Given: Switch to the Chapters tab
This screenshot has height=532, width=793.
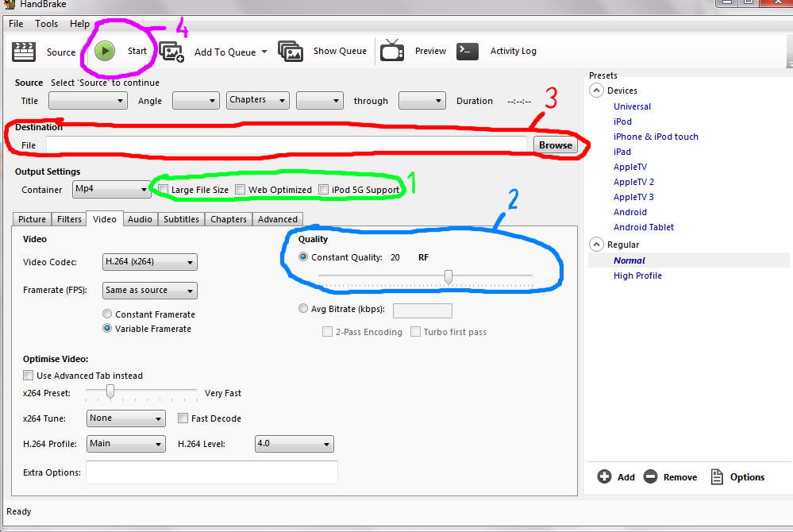Looking at the screenshot, I should coord(229,219).
